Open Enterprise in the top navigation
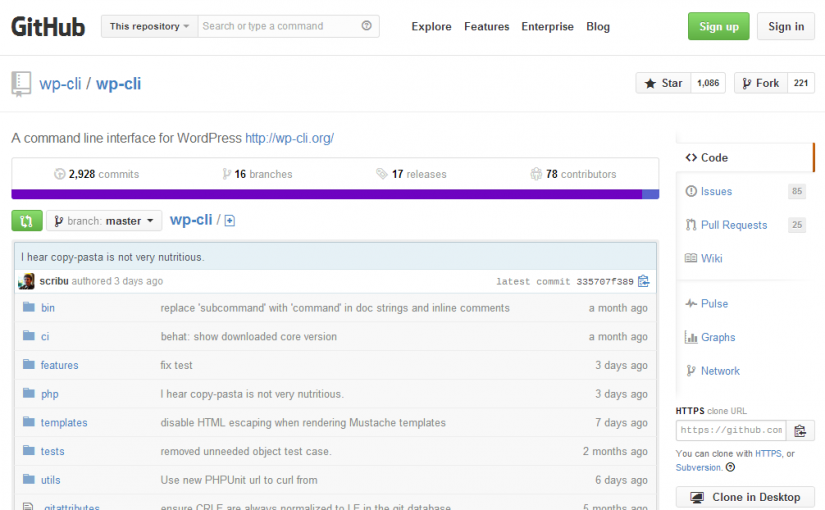Image resolution: width=825 pixels, height=510 pixels. (547, 26)
